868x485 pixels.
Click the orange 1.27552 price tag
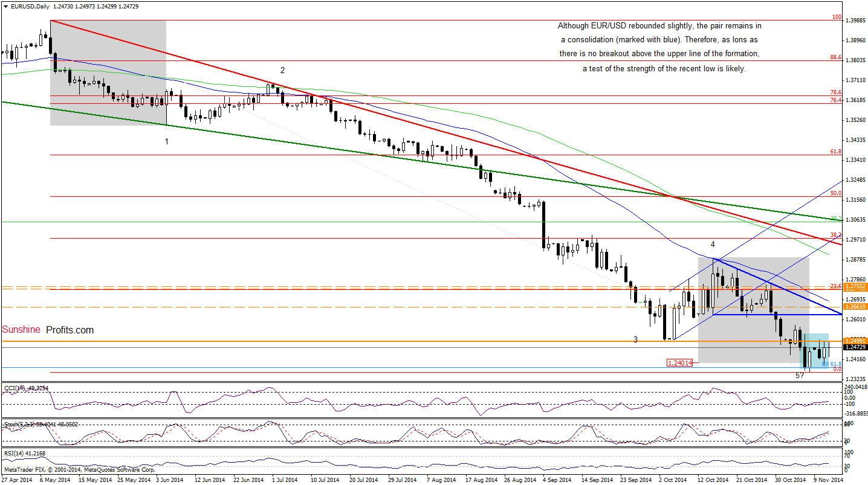[x=855, y=286]
